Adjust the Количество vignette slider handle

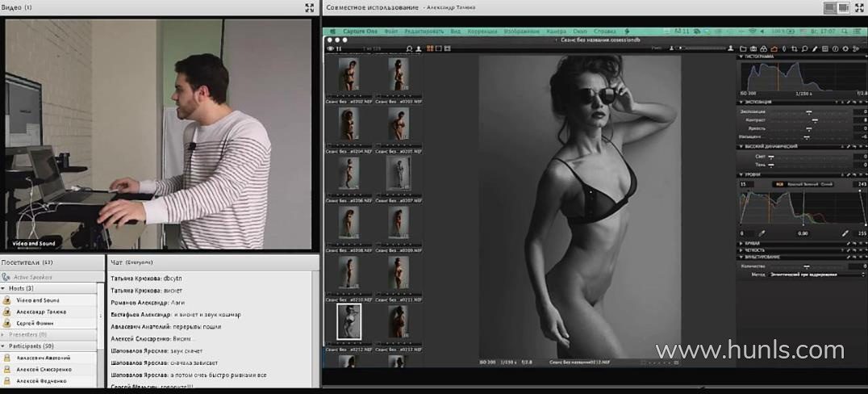[807, 266]
